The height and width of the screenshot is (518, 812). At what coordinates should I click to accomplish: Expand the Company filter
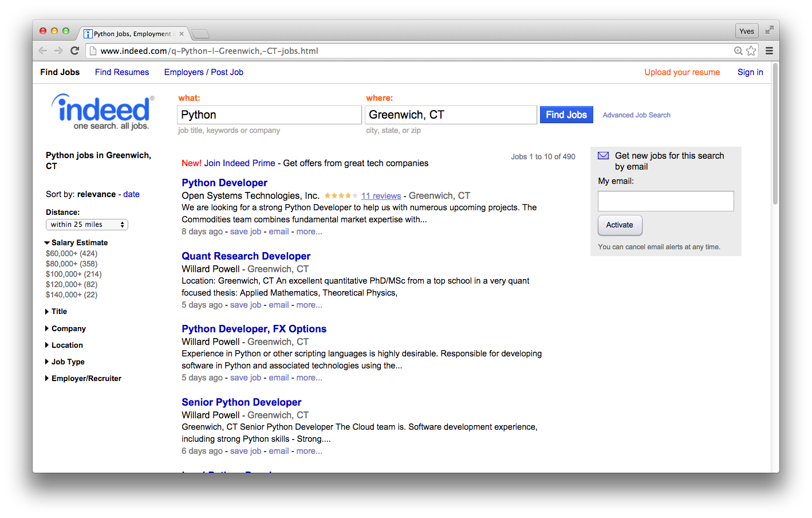pyautogui.click(x=65, y=328)
